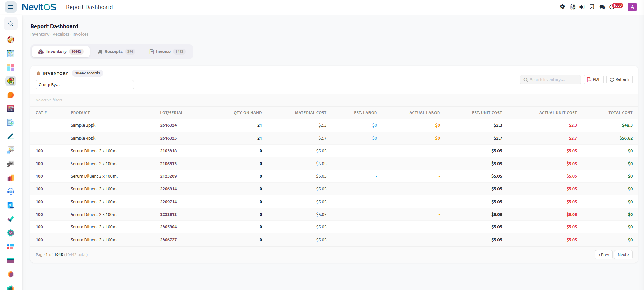This screenshot has height=290, width=644.
Task: Click the Prev page button
Action: [x=604, y=255]
